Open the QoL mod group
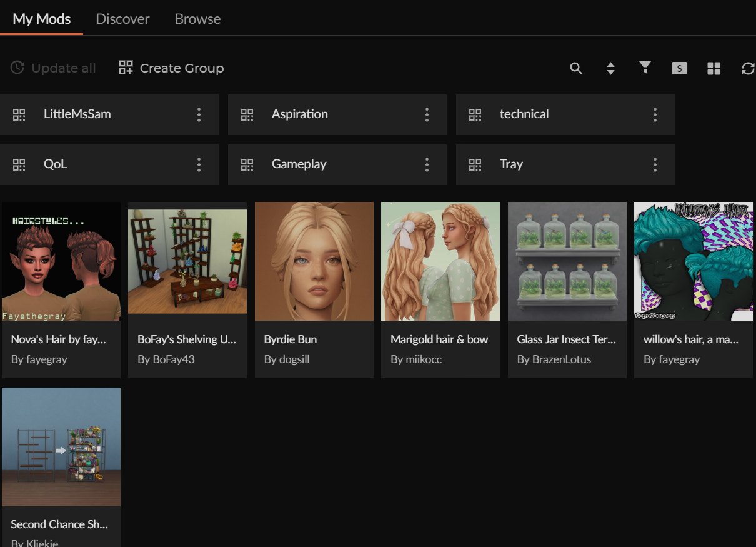This screenshot has height=547, width=756. (55, 164)
